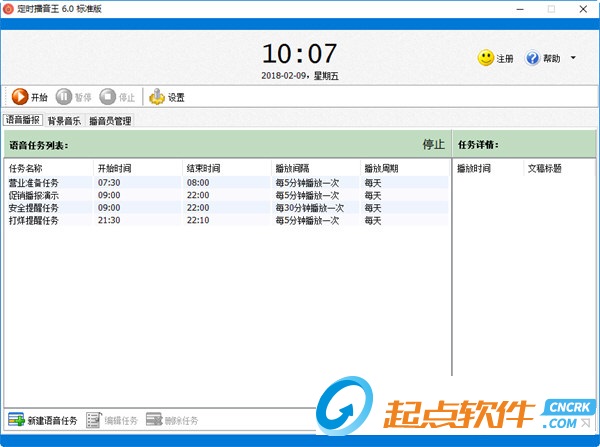The height and width of the screenshot is (447, 600).
Task: Select the 安全提醒任务 row
Action: pyautogui.click(x=227, y=208)
